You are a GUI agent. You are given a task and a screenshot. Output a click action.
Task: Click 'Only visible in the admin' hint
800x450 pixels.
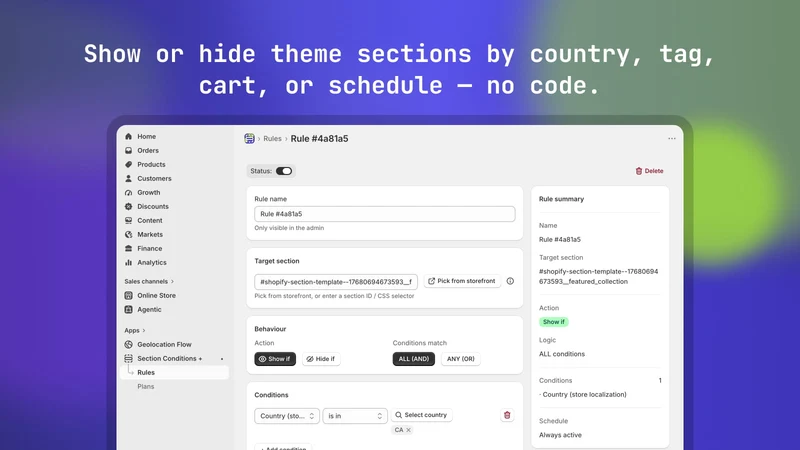[289, 228]
